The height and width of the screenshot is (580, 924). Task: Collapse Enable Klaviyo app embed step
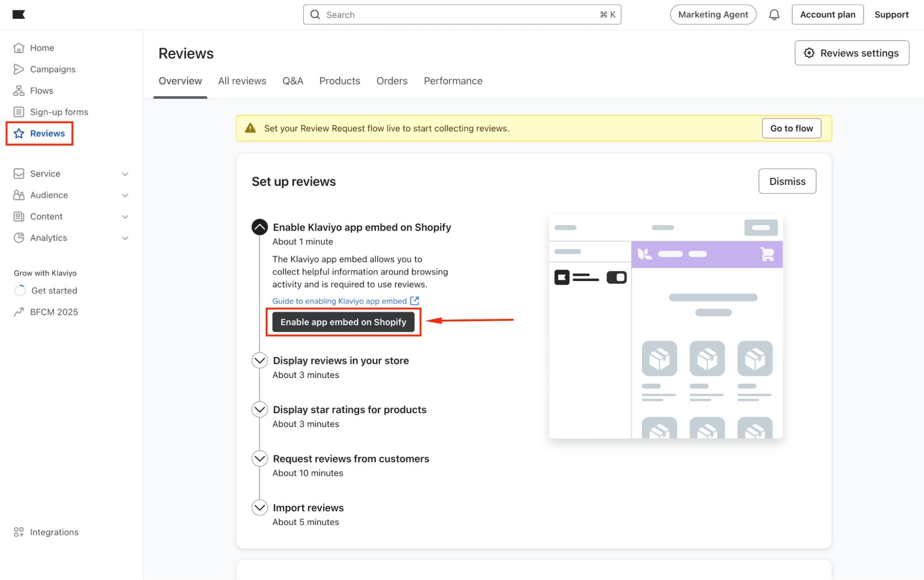tap(260, 227)
